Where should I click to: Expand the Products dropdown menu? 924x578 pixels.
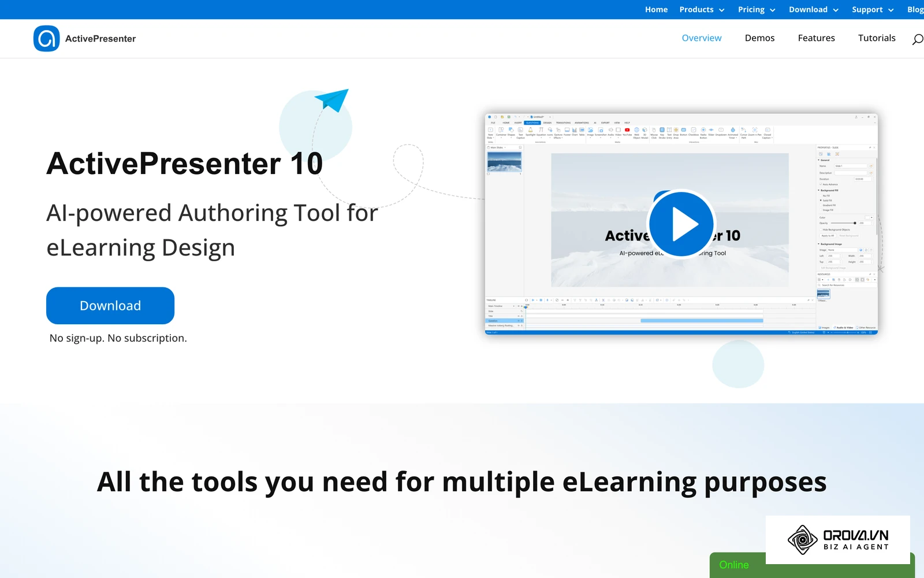(702, 10)
